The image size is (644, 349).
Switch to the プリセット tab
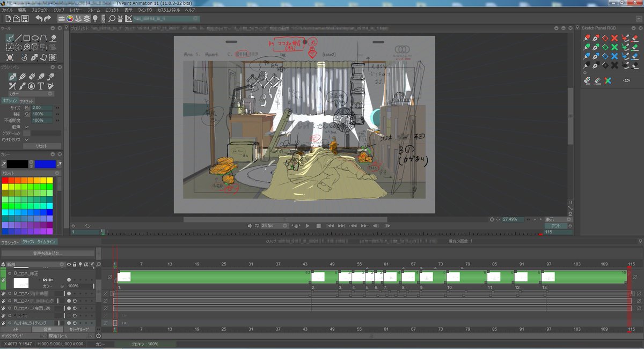pyautogui.click(x=27, y=101)
